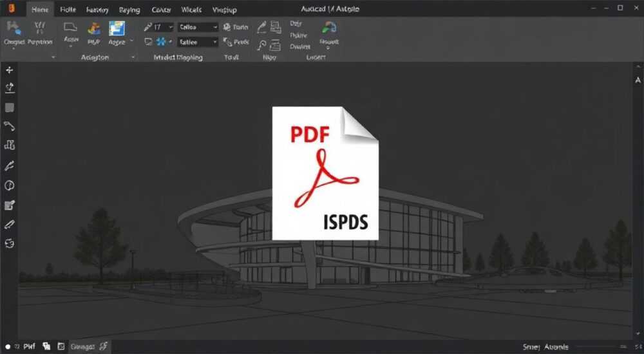The width and height of the screenshot is (644, 354).
Task: Click the status bar icon right of PMf
Action: coord(46,347)
